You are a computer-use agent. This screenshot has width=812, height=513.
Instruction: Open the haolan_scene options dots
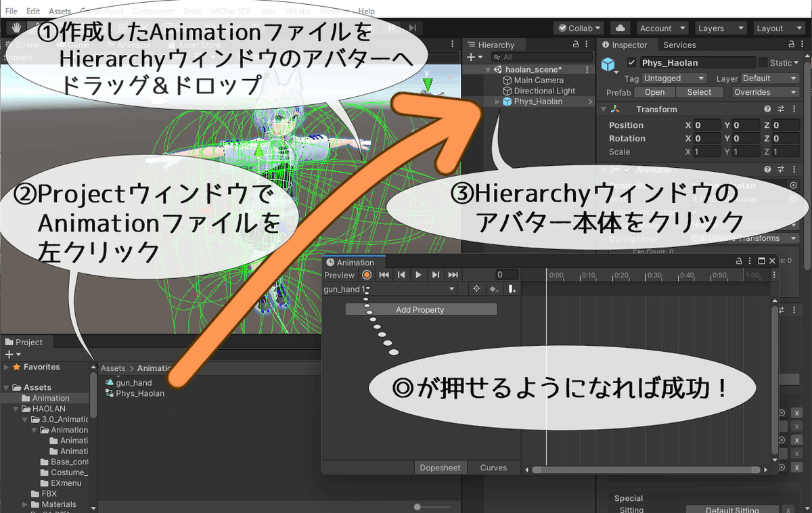(x=589, y=70)
